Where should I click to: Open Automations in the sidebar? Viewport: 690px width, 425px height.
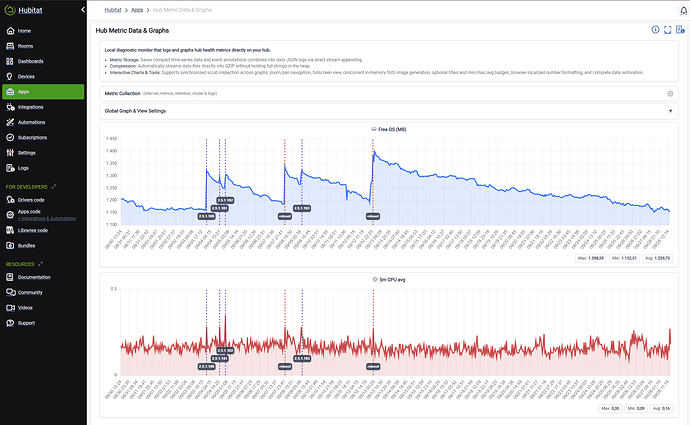(31, 122)
